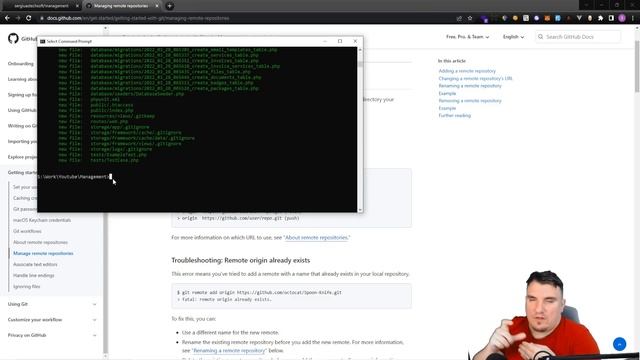The width and height of the screenshot is (640, 360).
Task: Open the Free, Pro, & Team version dropdown
Action: 467,37
